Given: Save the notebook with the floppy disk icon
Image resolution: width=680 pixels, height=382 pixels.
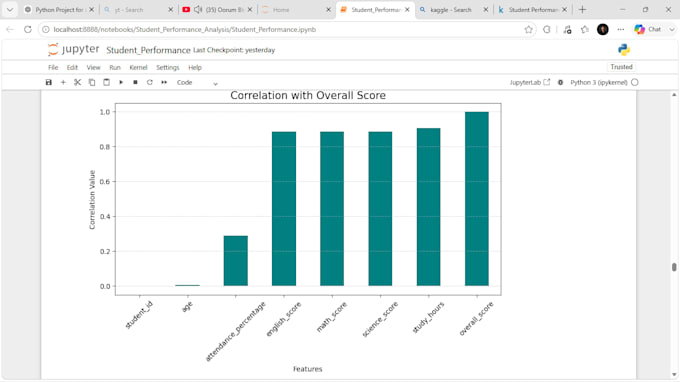Looking at the screenshot, I should (49, 82).
